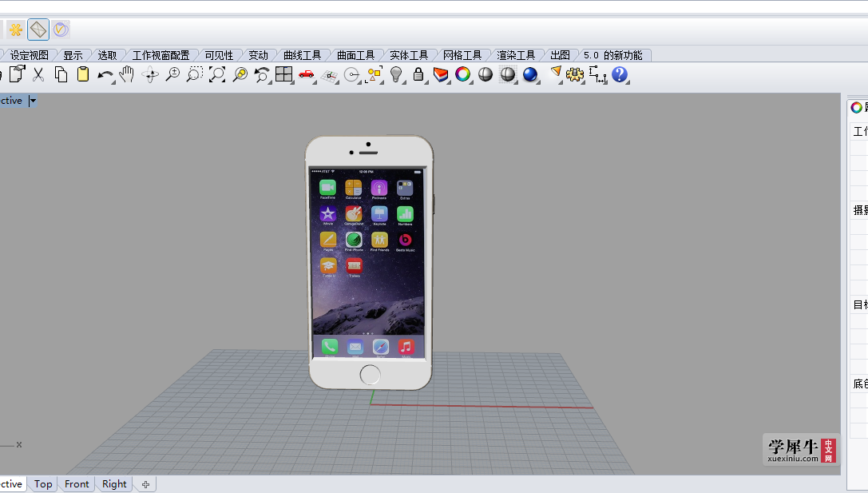Open the 渲染工具 toolbar tab
868x493 pixels.
(516, 55)
